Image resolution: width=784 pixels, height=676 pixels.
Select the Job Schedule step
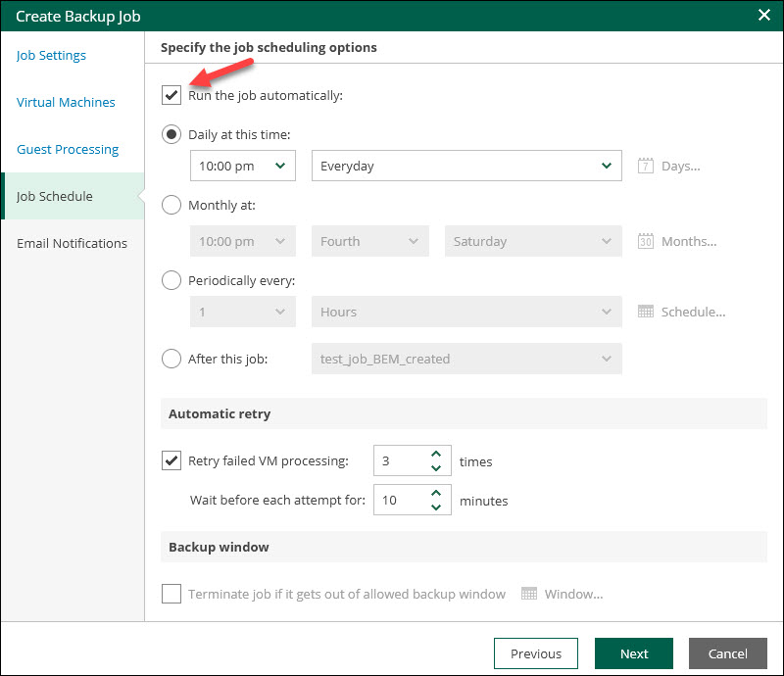[x=73, y=196]
